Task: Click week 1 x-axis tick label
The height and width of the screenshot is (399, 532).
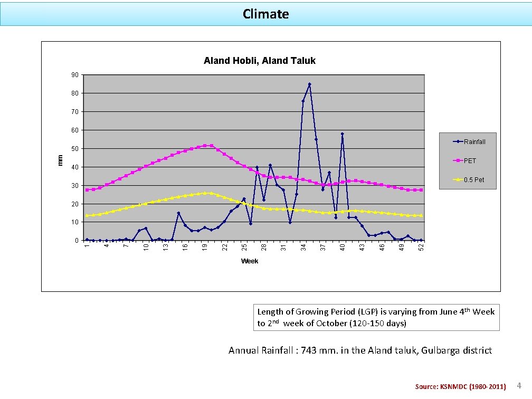Action: [87, 246]
